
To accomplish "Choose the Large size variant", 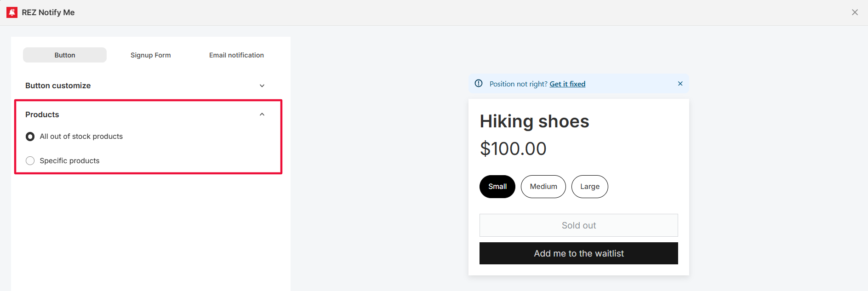I will coord(589,187).
